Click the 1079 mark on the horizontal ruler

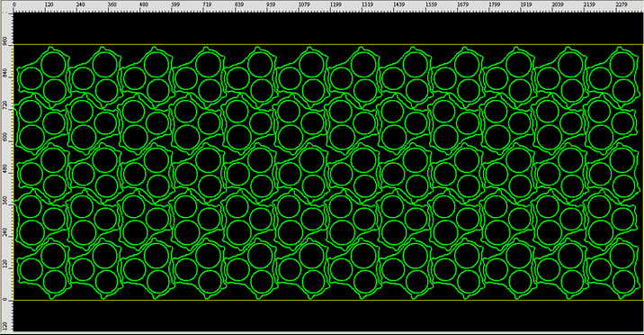[x=304, y=5]
